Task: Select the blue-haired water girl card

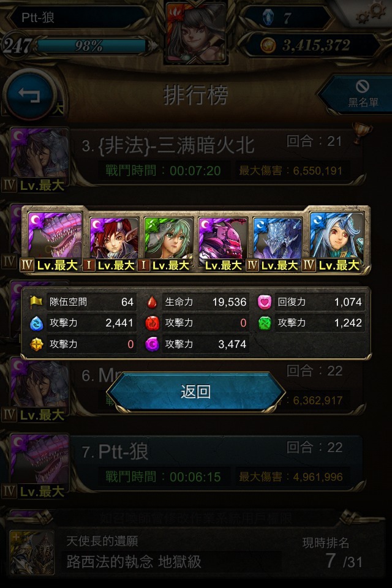Action: tap(336, 239)
